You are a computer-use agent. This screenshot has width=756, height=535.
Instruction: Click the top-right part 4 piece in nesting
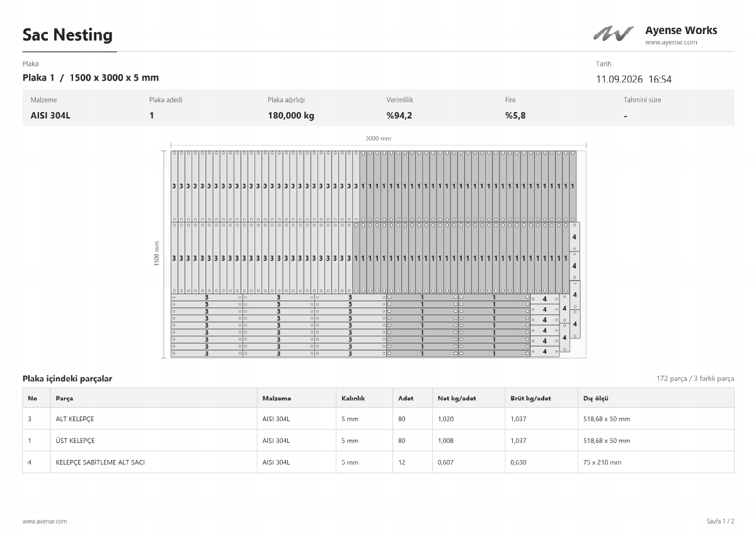[x=575, y=237]
